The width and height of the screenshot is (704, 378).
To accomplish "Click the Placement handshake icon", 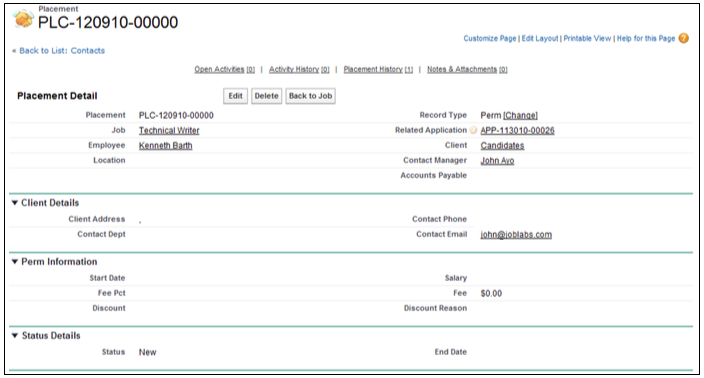I will point(23,19).
